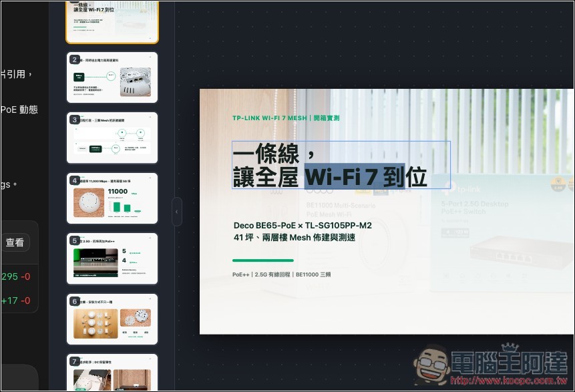
Task: Click the number 6 badge on slide thumbnail
Action: coord(75,301)
